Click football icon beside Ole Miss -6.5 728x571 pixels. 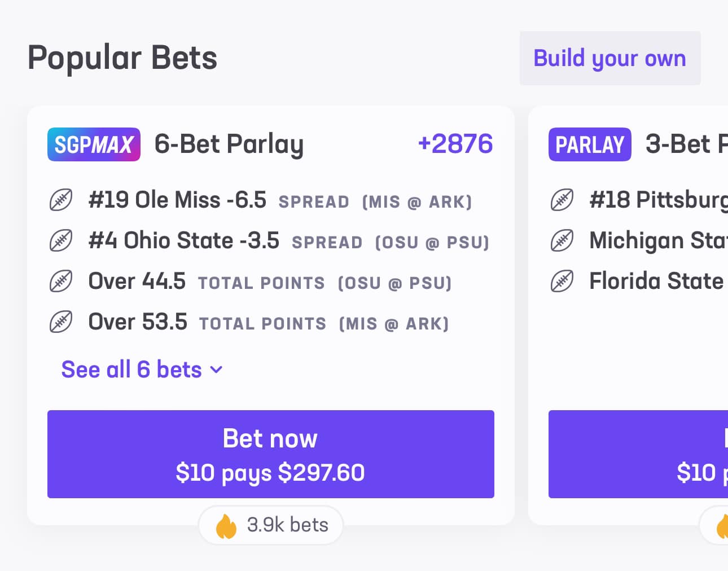pyautogui.click(x=61, y=200)
